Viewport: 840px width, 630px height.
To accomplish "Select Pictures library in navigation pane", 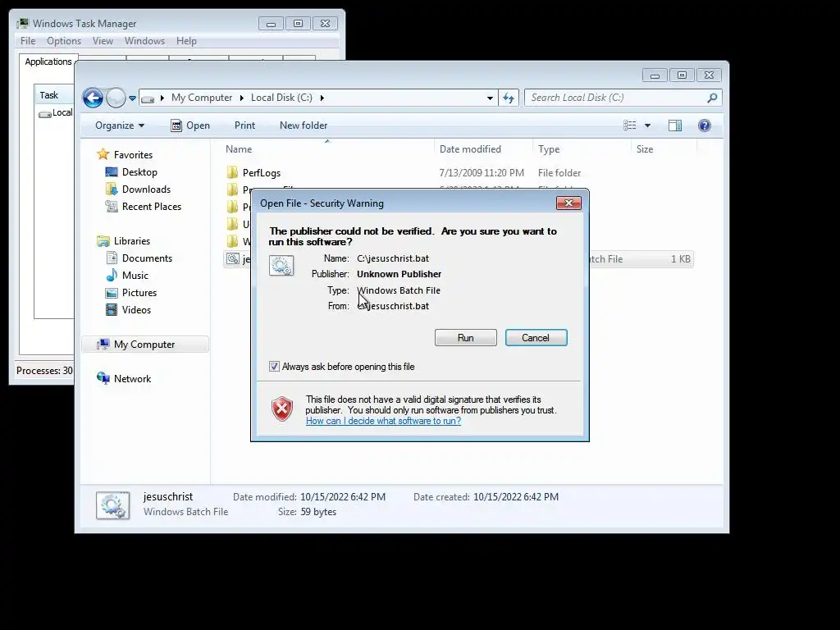I will click(x=131, y=293).
